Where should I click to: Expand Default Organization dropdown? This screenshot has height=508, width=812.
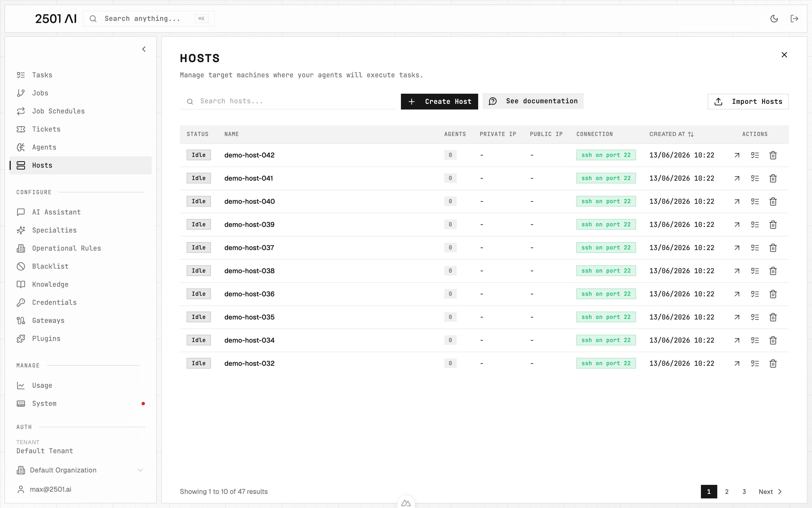click(81, 470)
